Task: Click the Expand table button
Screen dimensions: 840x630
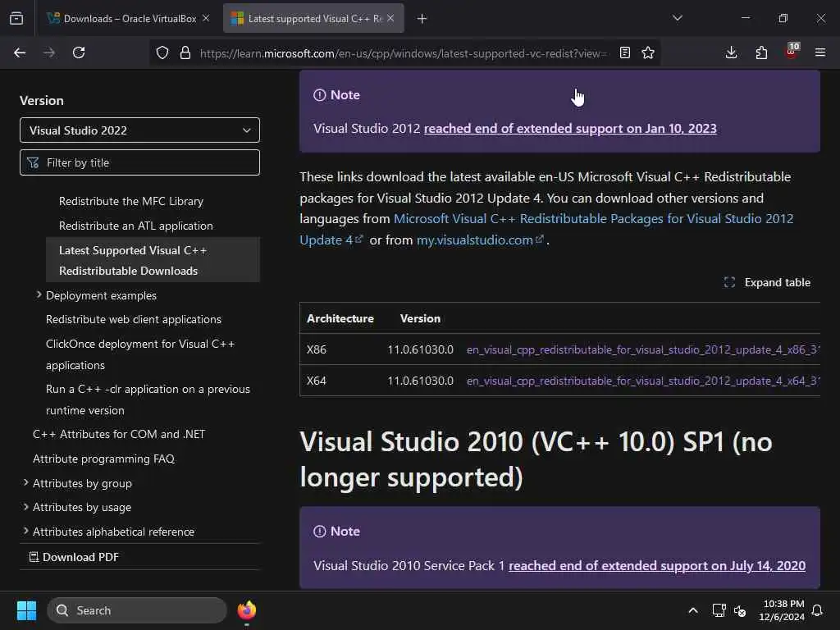Action: point(767,282)
